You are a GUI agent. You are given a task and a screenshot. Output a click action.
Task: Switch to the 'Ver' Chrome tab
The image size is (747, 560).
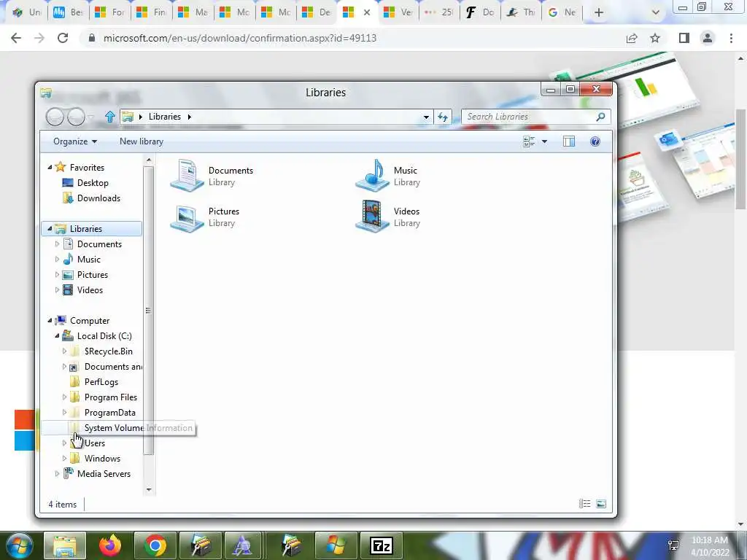coord(398,12)
